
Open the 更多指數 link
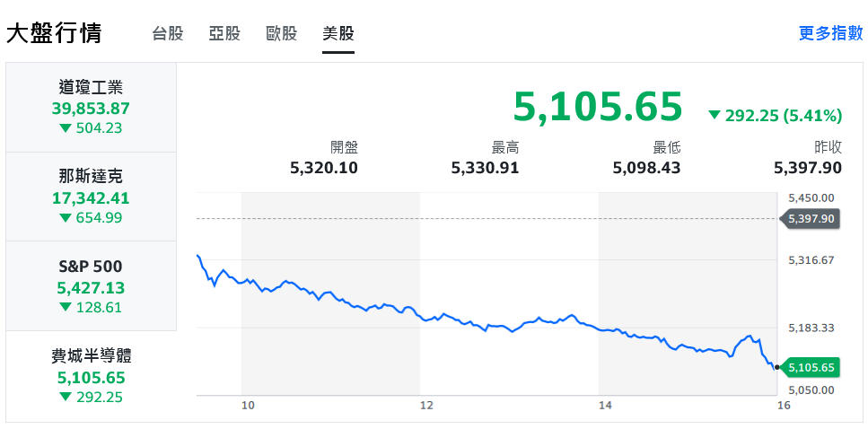(x=830, y=33)
